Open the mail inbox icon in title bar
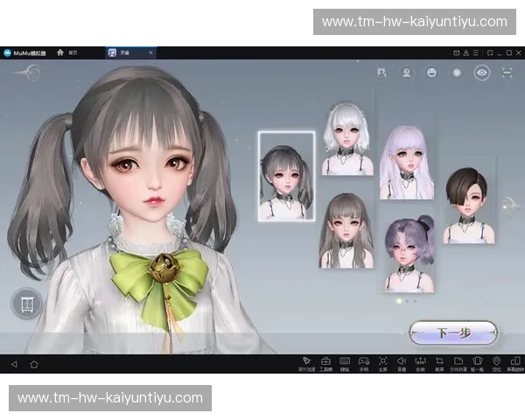The width and height of the screenshot is (525, 420). tap(456, 52)
